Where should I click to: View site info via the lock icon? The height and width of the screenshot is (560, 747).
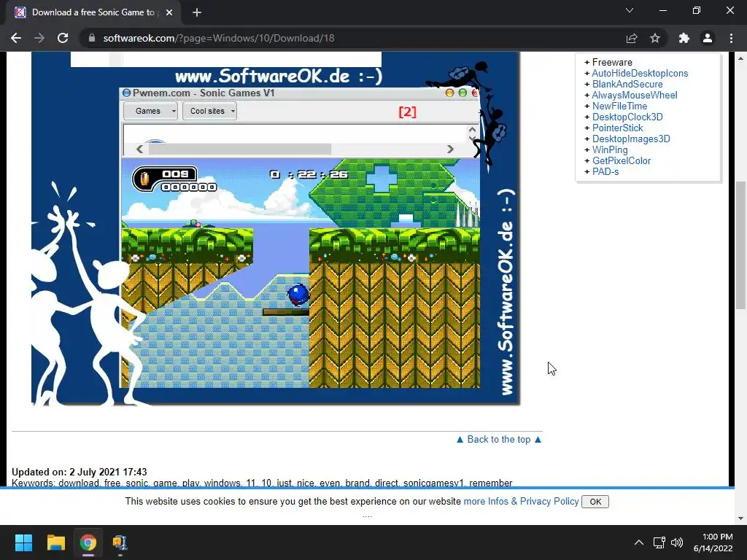92,38
